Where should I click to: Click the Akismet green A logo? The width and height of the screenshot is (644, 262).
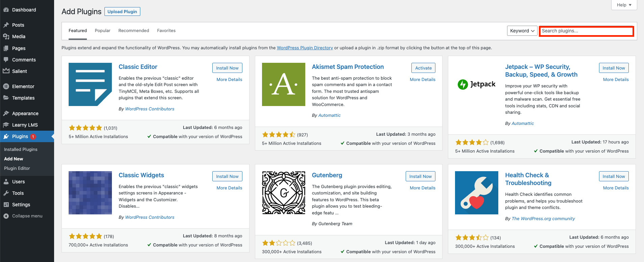(284, 84)
